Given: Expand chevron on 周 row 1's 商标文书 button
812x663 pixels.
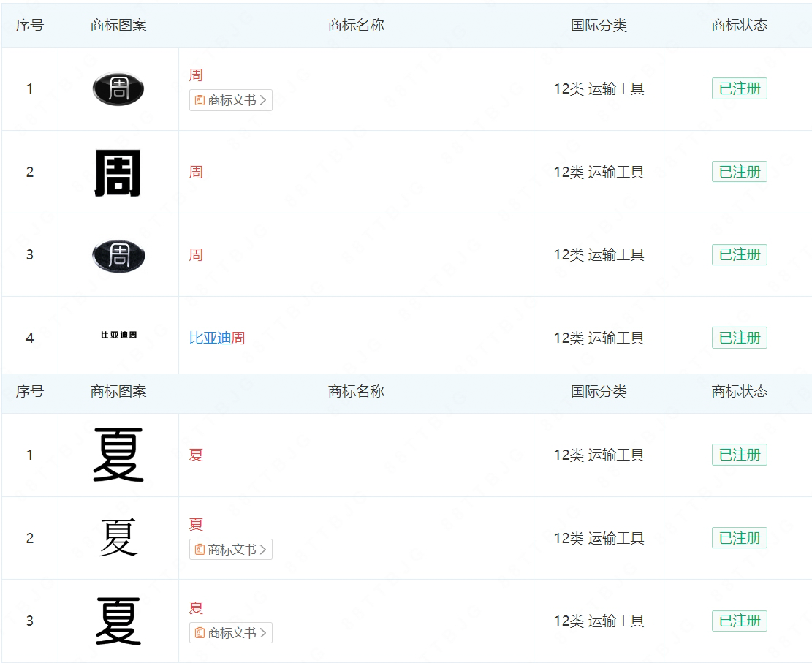Looking at the screenshot, I should [263, 100].
